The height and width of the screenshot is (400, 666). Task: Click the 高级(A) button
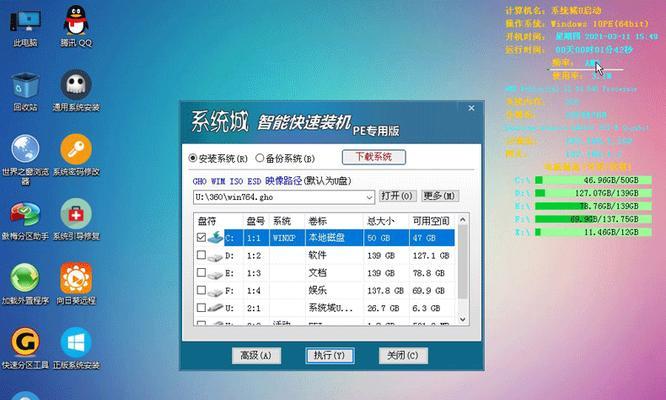(256, 355)
